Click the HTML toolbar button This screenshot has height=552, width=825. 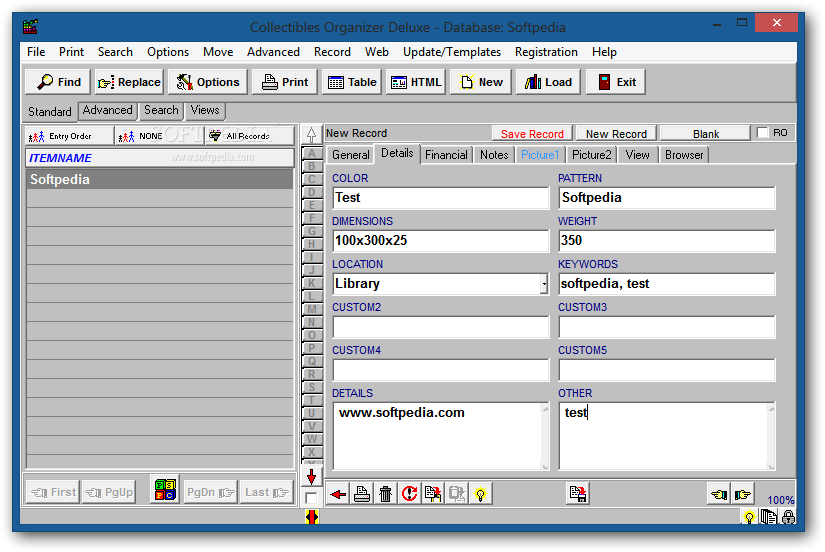(x=416, y=82)
